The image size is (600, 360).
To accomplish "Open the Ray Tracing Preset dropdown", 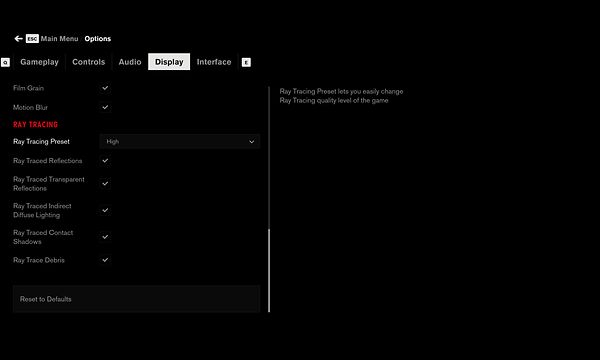I will [x=179, y=142].
